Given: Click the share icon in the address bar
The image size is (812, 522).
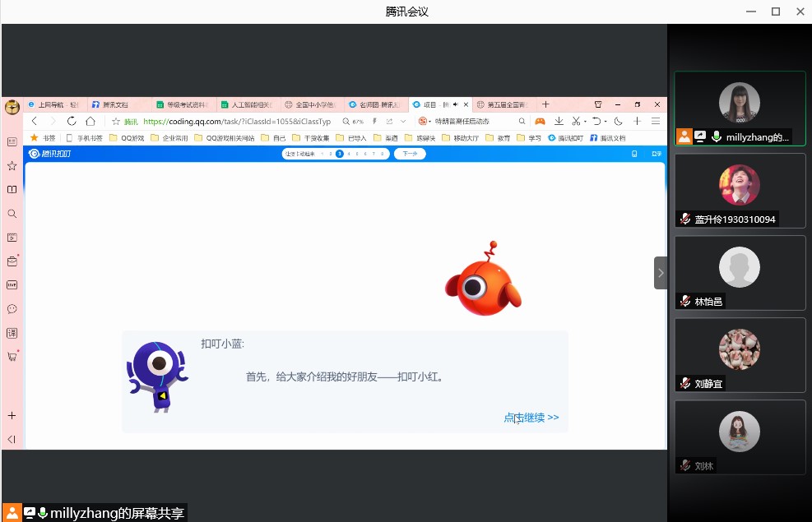Looking at the screenshot, I should pos(389,121).
